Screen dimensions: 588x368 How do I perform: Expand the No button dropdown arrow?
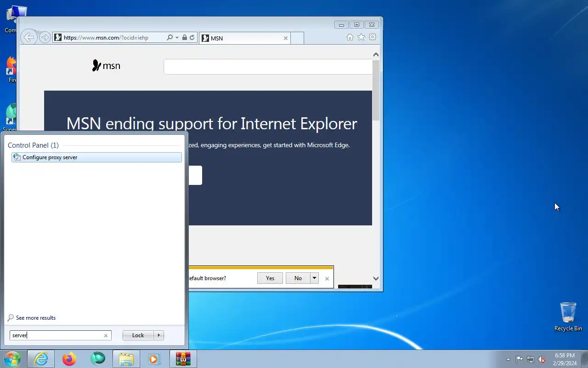[x=315, y=278]
